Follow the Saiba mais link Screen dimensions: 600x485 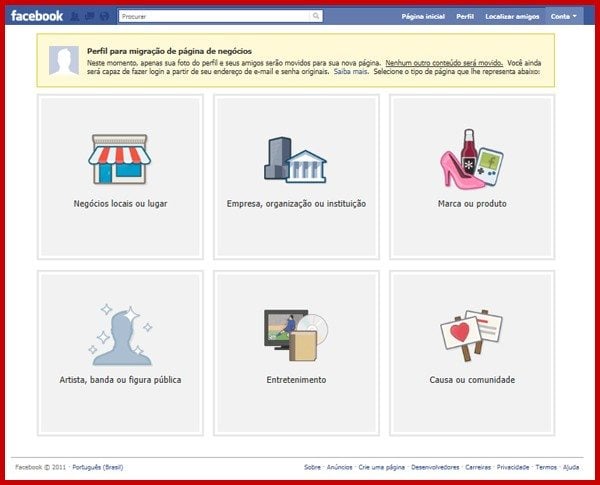tap(351, 72)
